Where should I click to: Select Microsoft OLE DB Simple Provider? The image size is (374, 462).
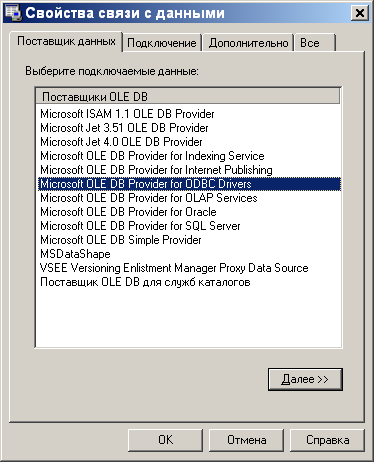click(121, 240)
